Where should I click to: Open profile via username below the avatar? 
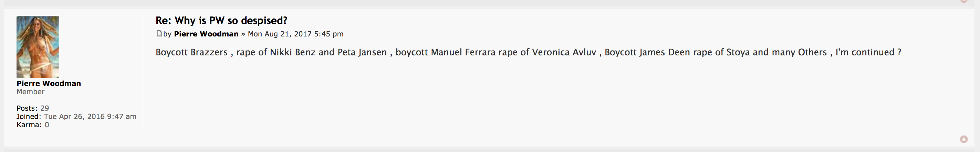tap(48, 83)
